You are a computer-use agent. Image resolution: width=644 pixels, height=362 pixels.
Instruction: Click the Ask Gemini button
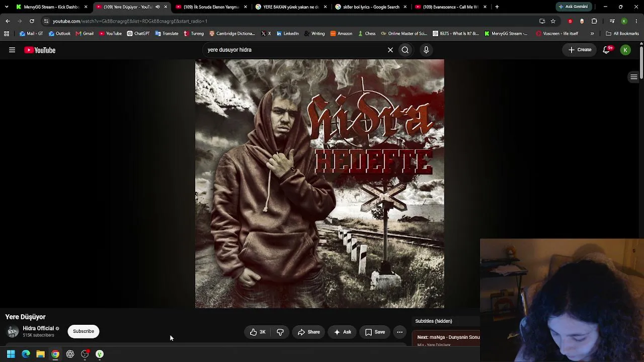[x=573, y=7]
